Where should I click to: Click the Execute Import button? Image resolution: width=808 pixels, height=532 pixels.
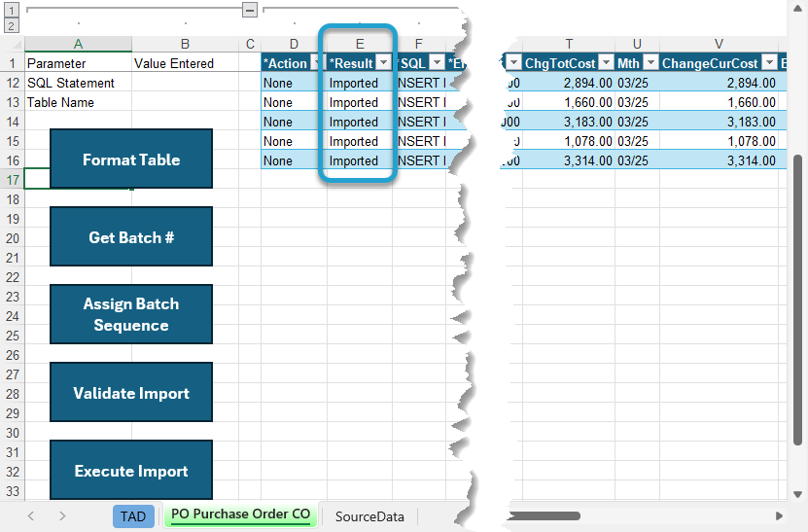131,470
